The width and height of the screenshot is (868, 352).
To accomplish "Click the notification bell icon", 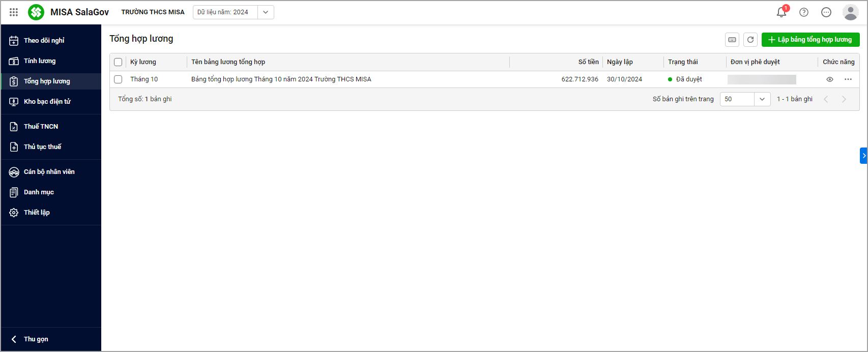I will 781,12.
